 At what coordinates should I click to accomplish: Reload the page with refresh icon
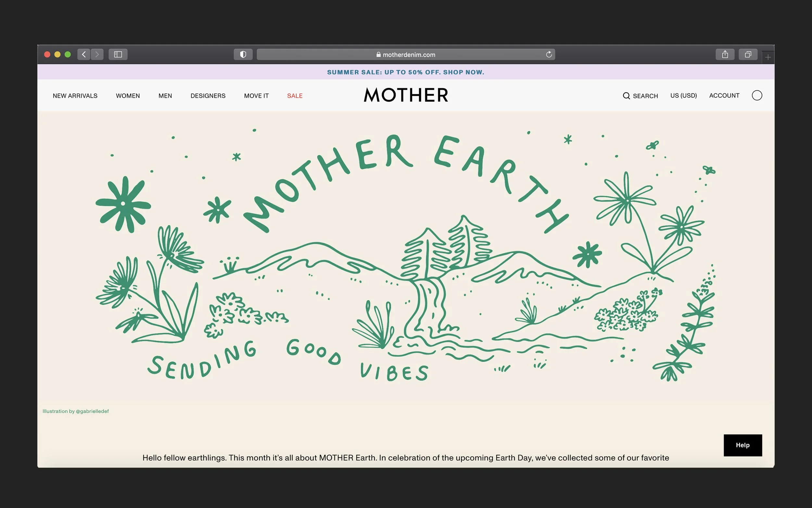click(x=549, y=55)
